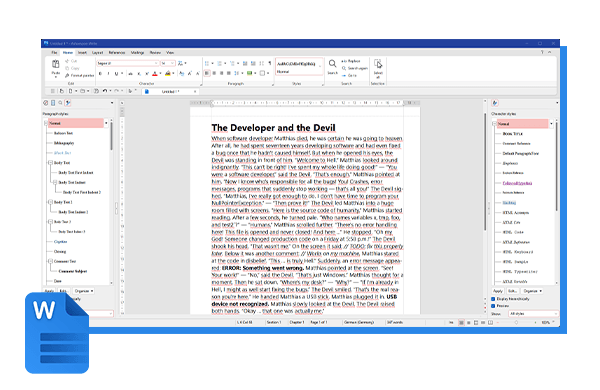The height and width of the screenshot is (390, 600).
Task: Justify the paragraph
Action: coord(229,73)
